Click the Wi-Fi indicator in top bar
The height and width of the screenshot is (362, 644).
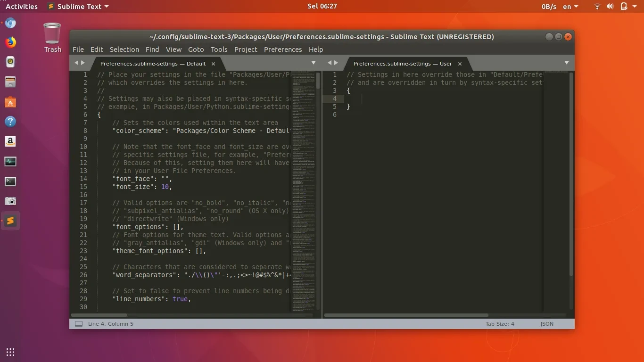point(597,7)
